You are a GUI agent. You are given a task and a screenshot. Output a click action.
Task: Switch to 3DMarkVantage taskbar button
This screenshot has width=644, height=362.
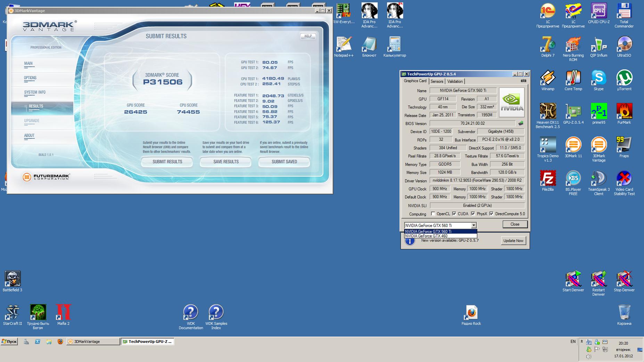93,342
